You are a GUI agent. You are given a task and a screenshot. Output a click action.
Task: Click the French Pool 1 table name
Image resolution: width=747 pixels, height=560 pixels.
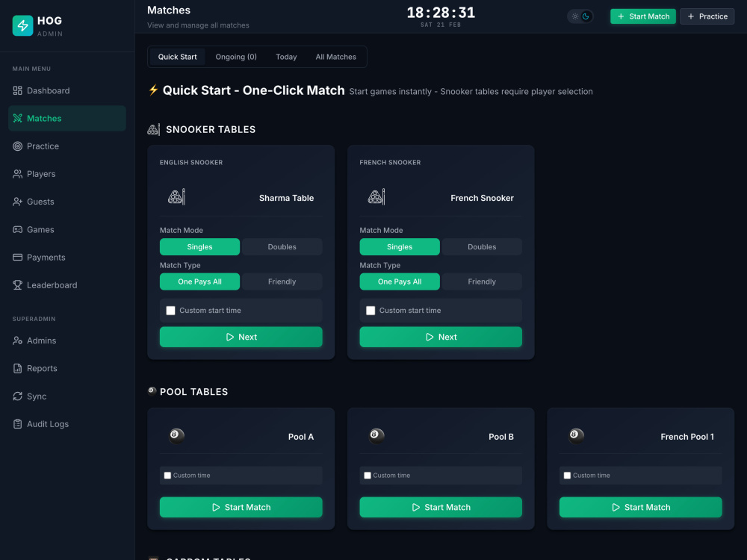(x=687, y=437)
